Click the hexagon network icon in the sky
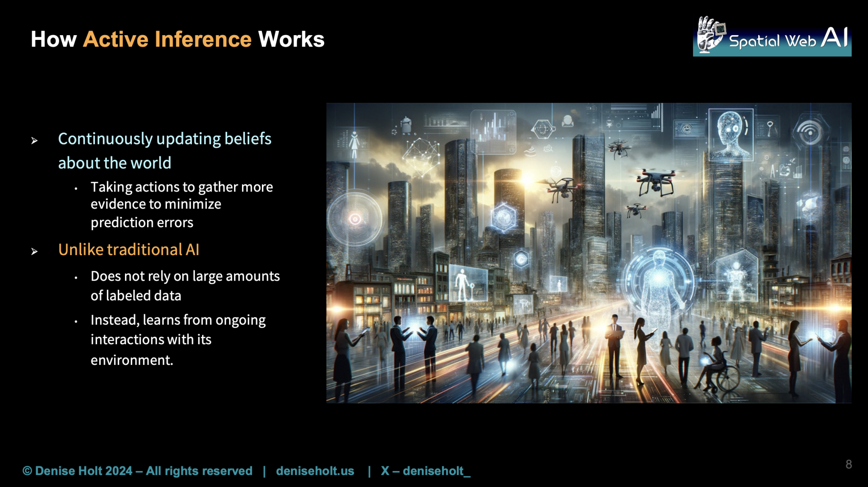The width and height of the screenshot is (868, 487). [x=542, y=128]
